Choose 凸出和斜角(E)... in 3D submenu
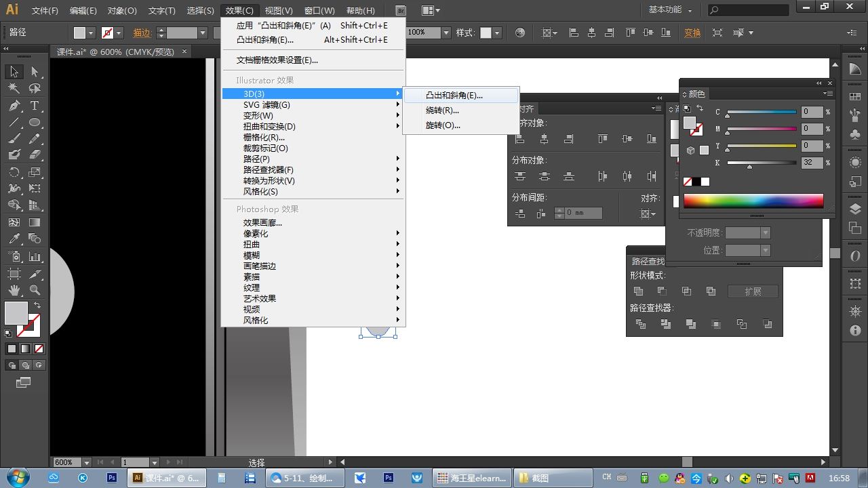The height and width of the screenshot is (488, 868). point(462,96)
